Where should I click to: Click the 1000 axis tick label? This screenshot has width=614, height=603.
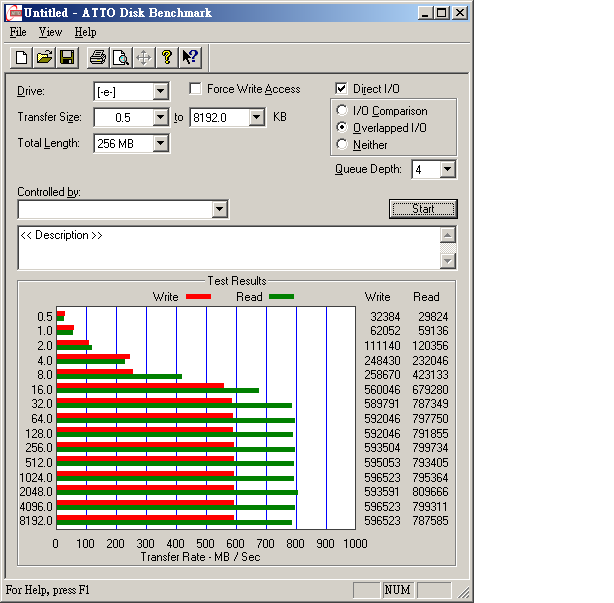click(x=355, y=543)
